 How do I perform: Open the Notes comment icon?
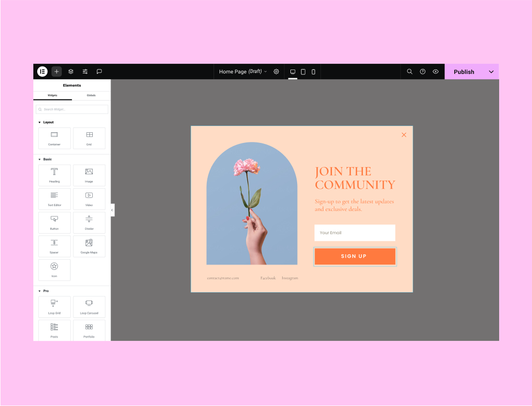point(99,71)
